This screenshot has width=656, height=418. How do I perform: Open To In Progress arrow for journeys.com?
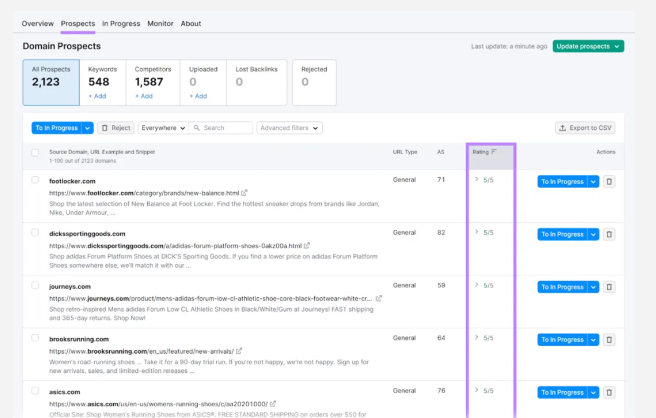tap(593, 287)
